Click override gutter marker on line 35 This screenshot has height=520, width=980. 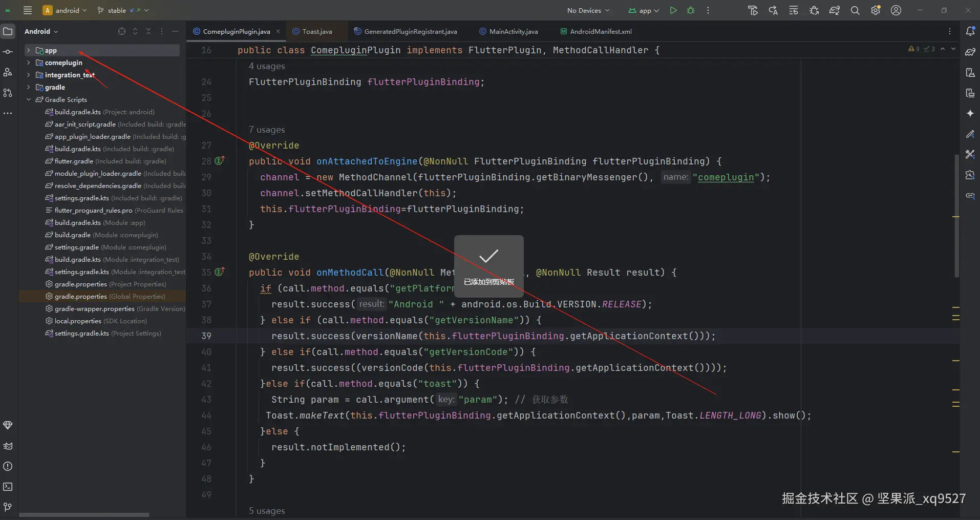[x=220, y=272]
